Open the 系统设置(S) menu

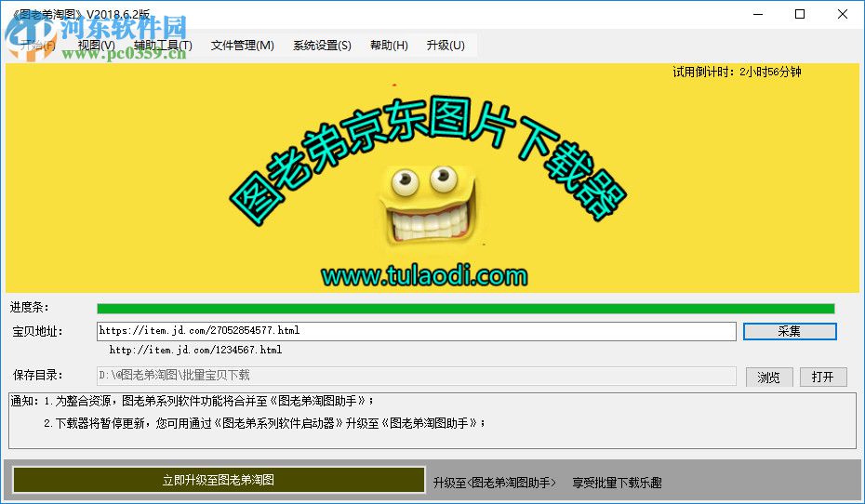(322, 46)
